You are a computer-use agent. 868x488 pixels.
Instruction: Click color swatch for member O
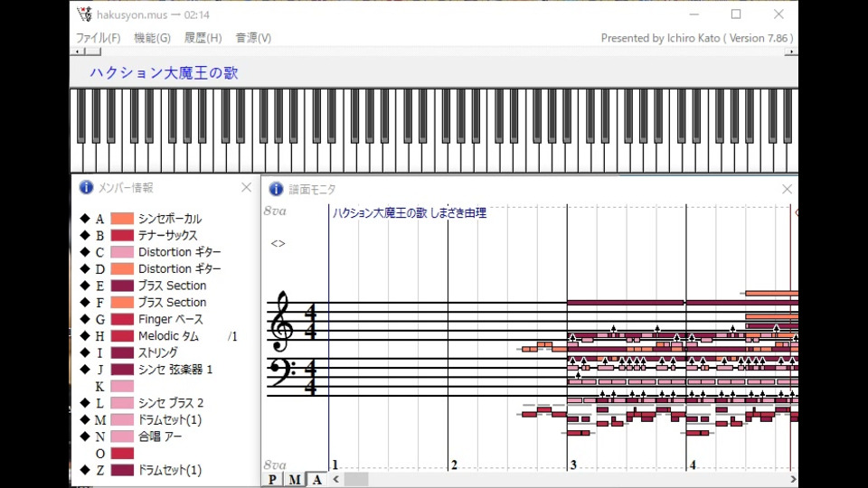(122, 453)
